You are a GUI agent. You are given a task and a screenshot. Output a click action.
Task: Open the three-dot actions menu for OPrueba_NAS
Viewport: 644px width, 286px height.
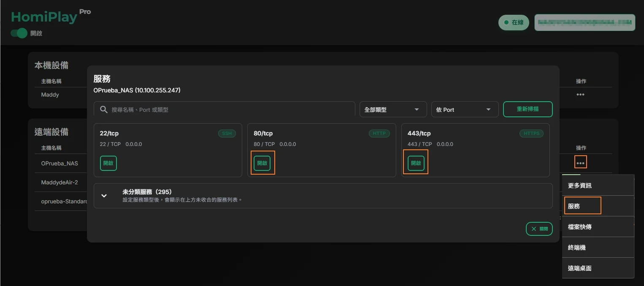pos(580,163)
